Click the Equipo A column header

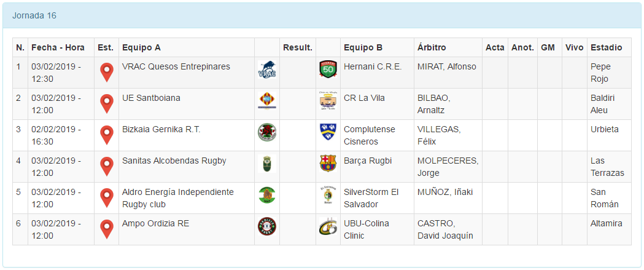click(x=142, y=47)
